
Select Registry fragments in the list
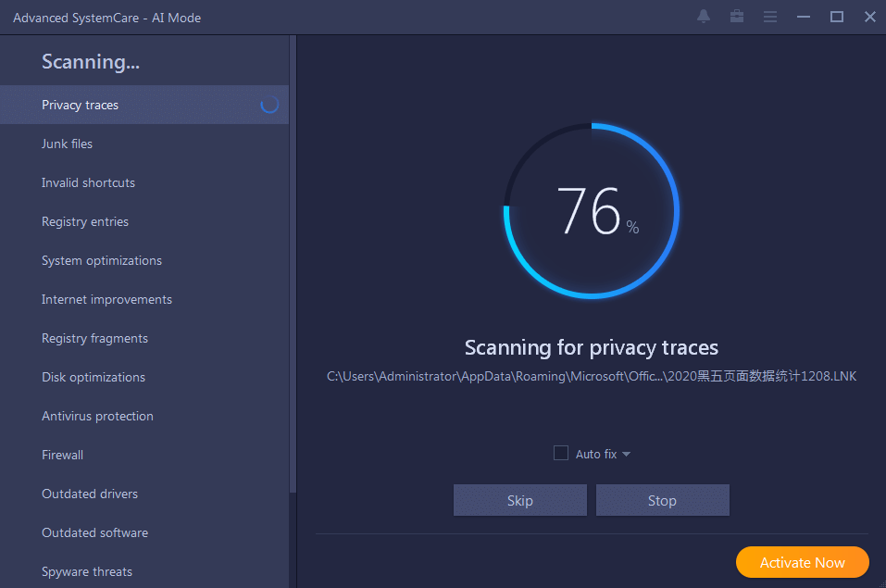(144, 338)
